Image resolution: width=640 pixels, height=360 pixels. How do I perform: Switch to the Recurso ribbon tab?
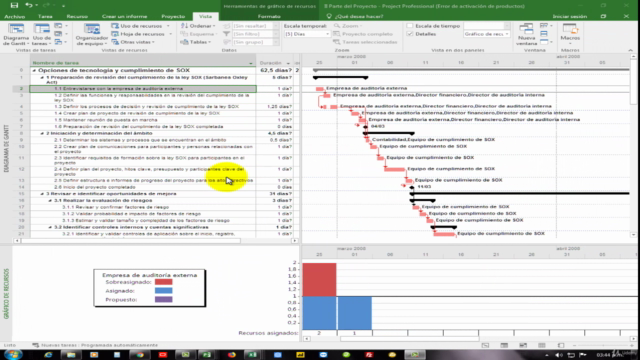tap(77, 16)
